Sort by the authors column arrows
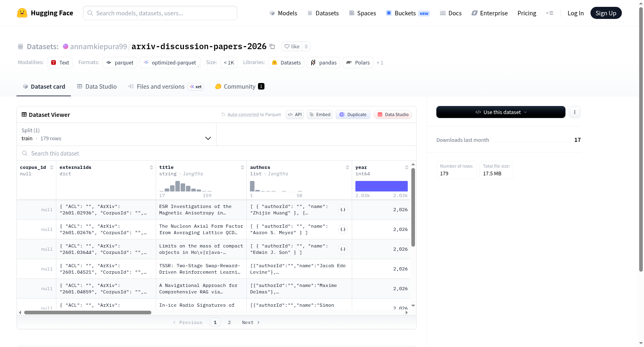 tap(347, 167)
